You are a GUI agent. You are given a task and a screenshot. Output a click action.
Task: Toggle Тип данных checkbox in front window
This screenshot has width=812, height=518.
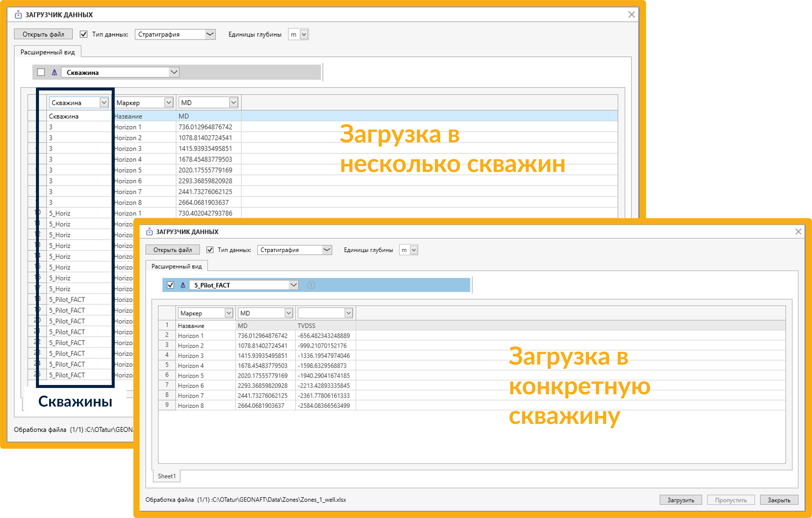click(210, 250)
